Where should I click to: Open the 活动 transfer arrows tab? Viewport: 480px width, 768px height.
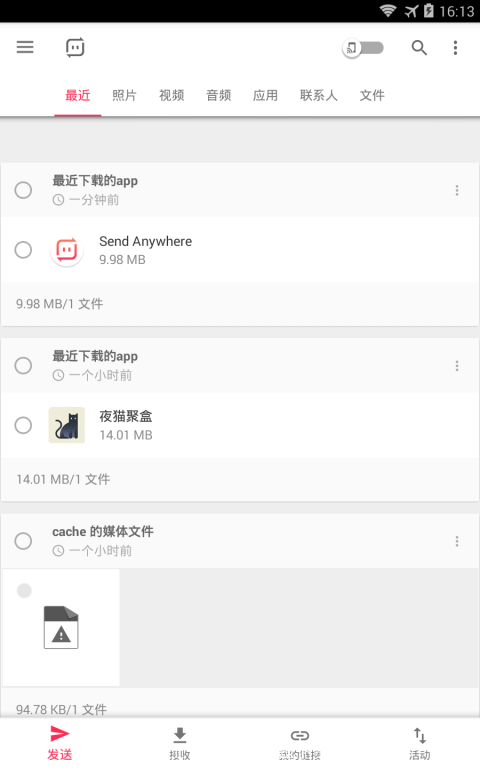click(420, 743)
